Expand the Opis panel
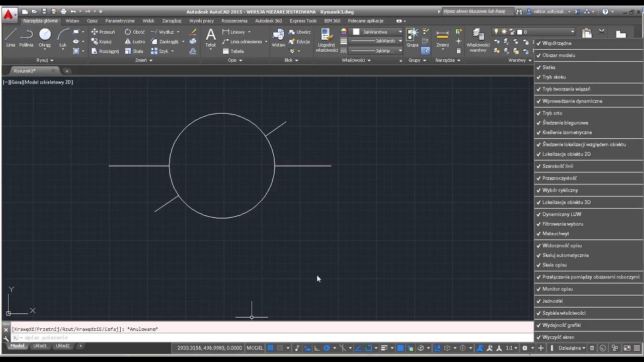Viewport: 644px width, 362px height. click(x=235, y=60)
